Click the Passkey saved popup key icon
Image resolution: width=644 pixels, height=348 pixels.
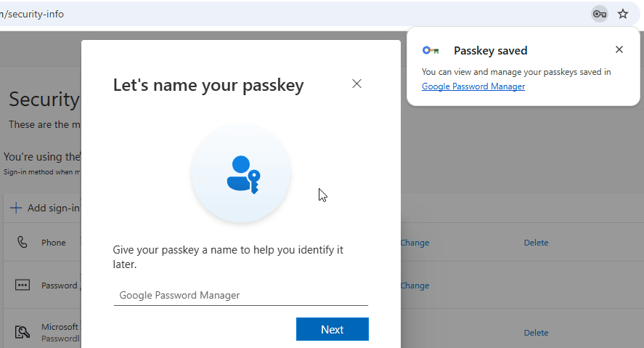tap(431, 51)
